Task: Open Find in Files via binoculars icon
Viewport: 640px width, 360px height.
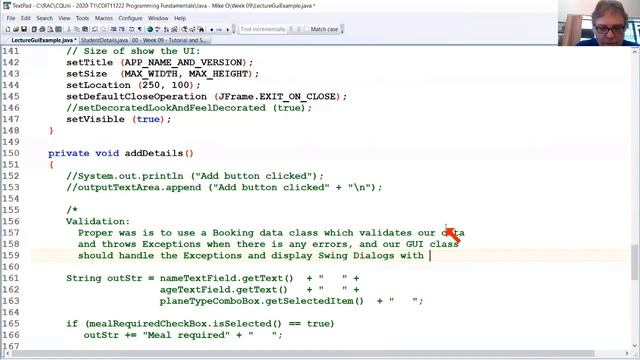Action: [201, 29]
